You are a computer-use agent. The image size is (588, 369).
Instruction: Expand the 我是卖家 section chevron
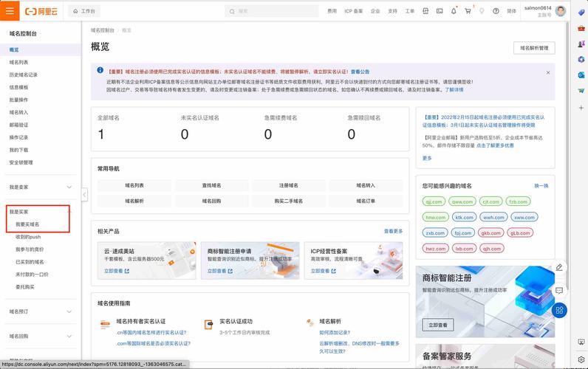(69, 187)
